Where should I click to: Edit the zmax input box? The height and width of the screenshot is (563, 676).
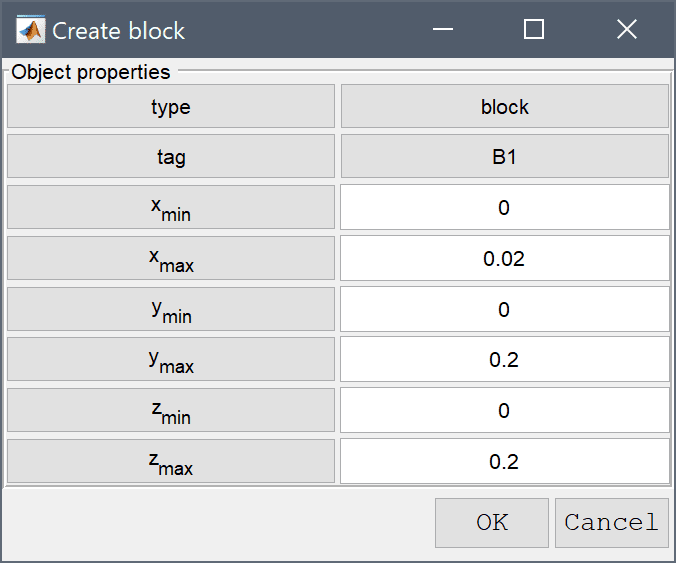pyautogui.click(x=504, y=461)
